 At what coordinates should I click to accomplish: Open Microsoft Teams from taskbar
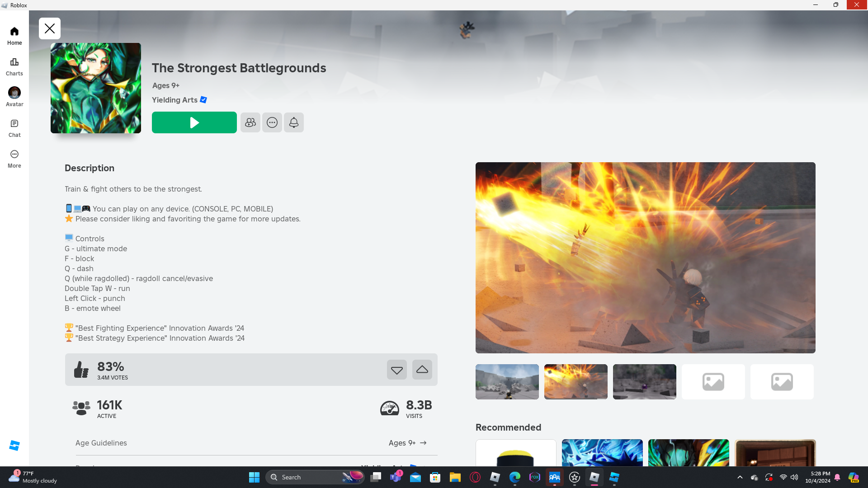396,477
